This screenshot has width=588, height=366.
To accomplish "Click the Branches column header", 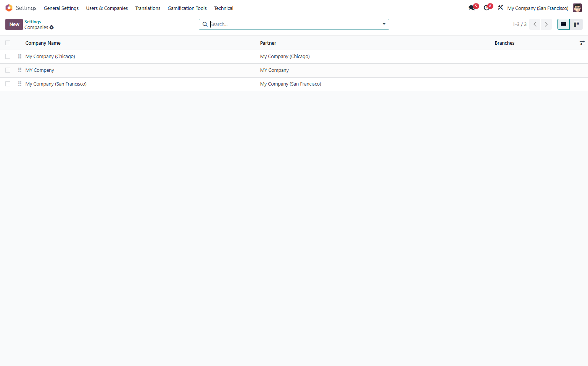I will 504,43.
